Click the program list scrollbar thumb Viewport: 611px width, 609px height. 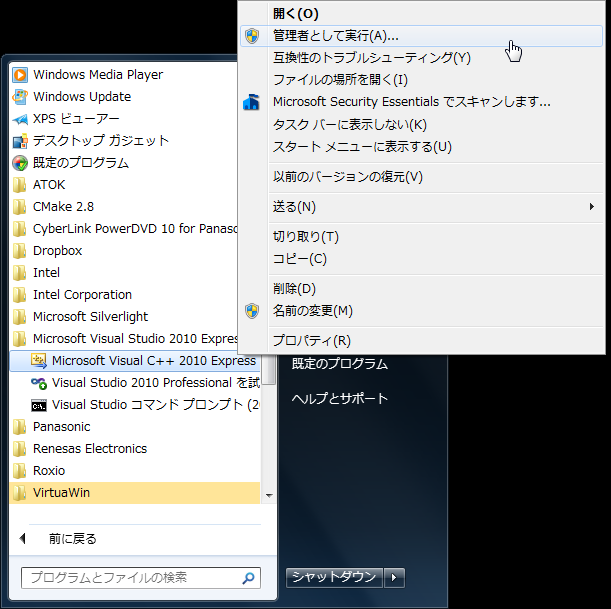[269, 370]
